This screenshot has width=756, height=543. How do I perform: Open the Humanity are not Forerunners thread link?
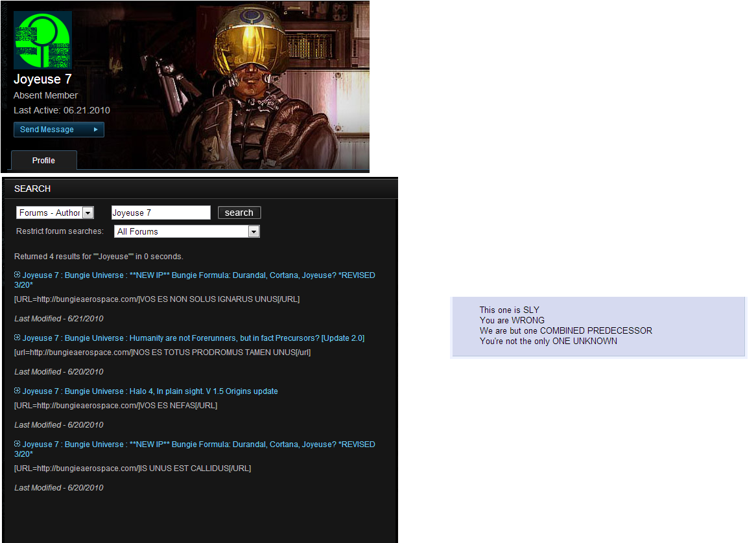click(x=193, y=338)
